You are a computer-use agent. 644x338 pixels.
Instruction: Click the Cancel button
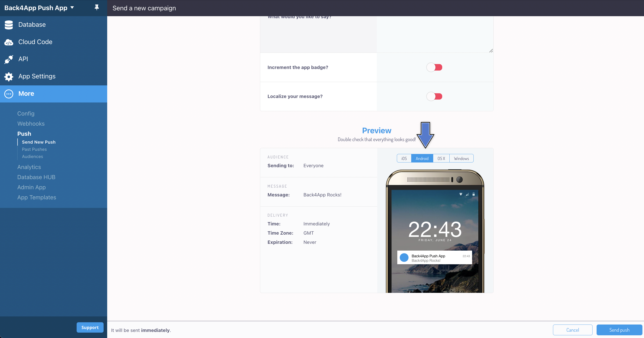click(573, 330)
